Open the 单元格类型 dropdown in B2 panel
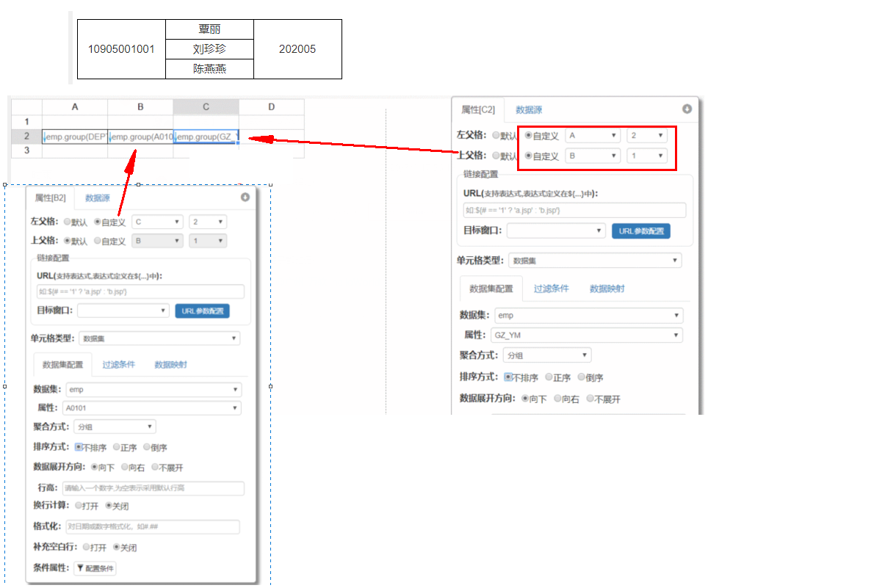The width and height of the screenshot is (885, 588). point(159,338)
